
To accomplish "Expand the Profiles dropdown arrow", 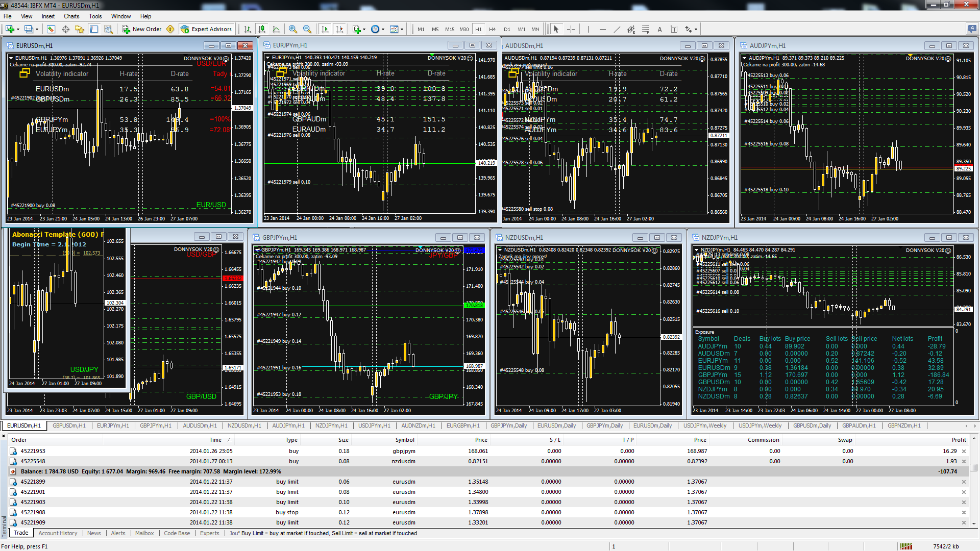I will point(37,29).
